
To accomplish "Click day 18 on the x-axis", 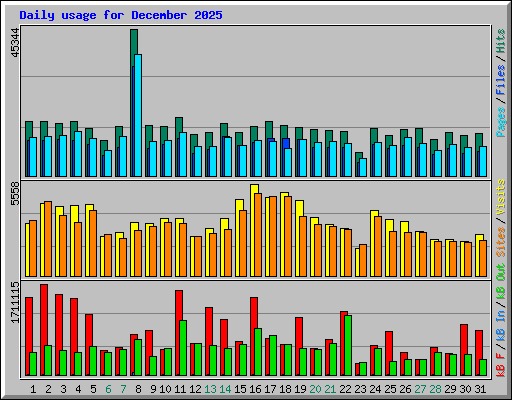I will (285, 389).
